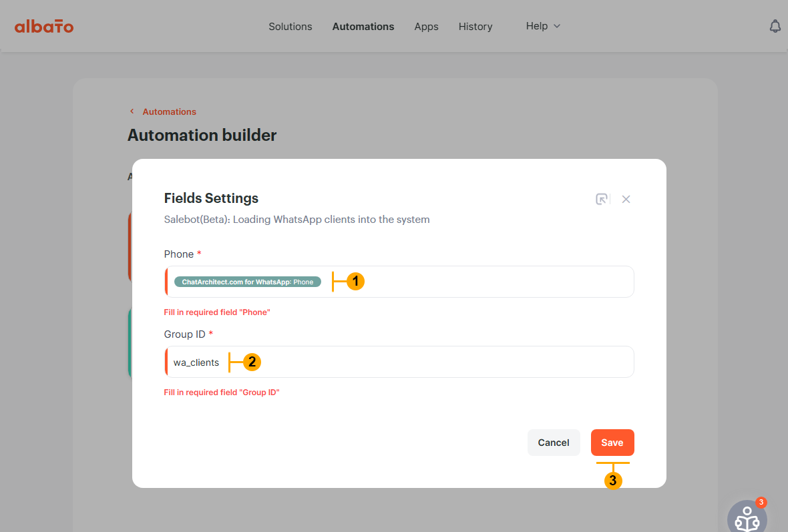Open the Automations menu item
This screenshot has width=788, height=532.
coord(363,27)
